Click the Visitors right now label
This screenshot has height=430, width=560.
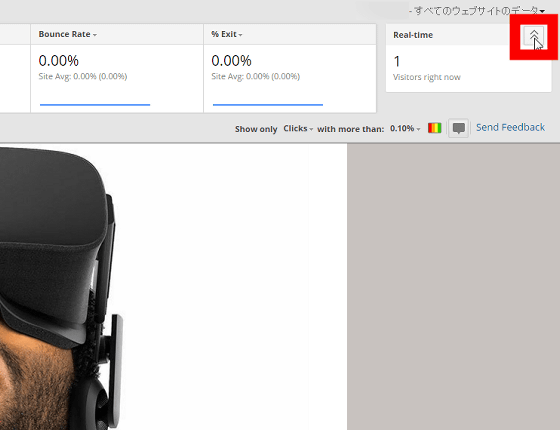tap(427, 77)
